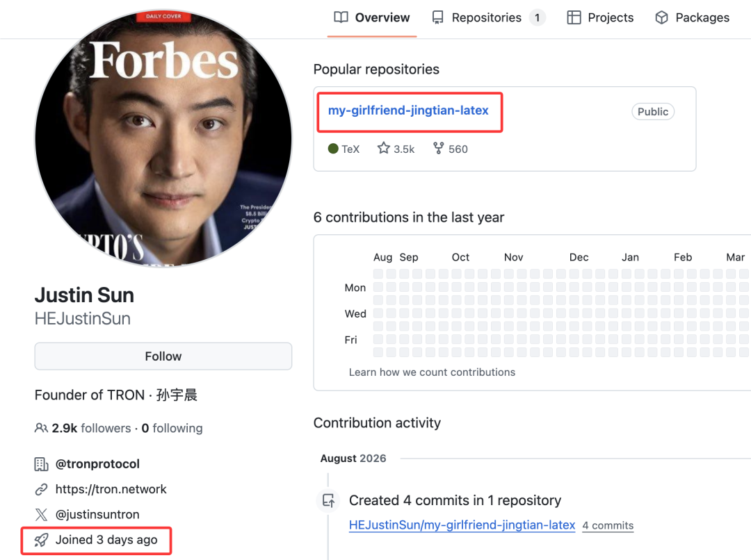Image resolution: width=751 pixels, height=560 pixels.
Task: Click the X logo icon
Action: 41,515
